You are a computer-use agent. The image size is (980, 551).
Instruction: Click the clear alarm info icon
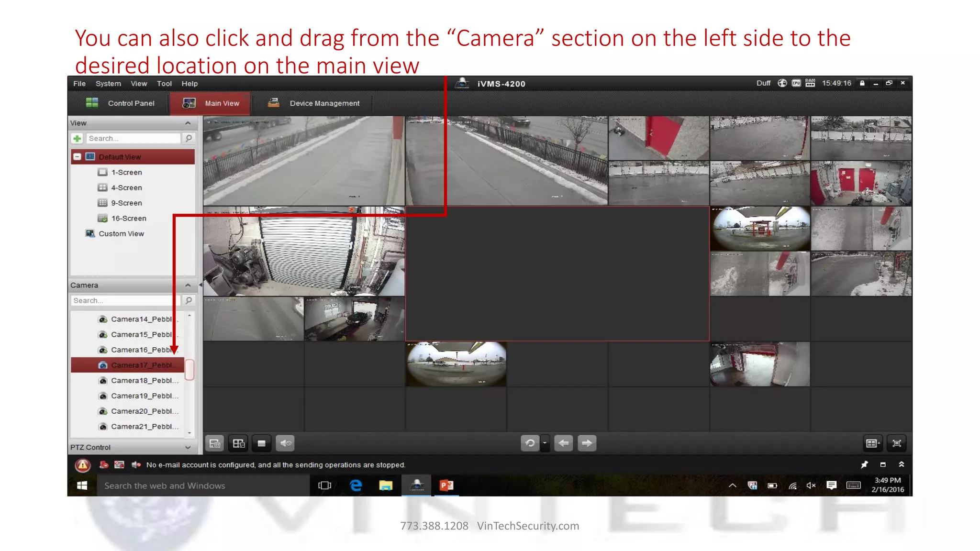(x=104, y=464)
